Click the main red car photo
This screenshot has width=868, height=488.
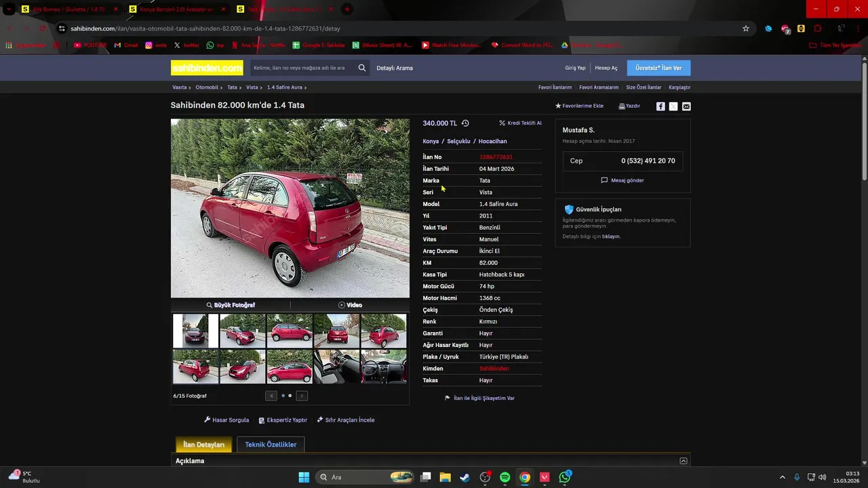(290, 208)
